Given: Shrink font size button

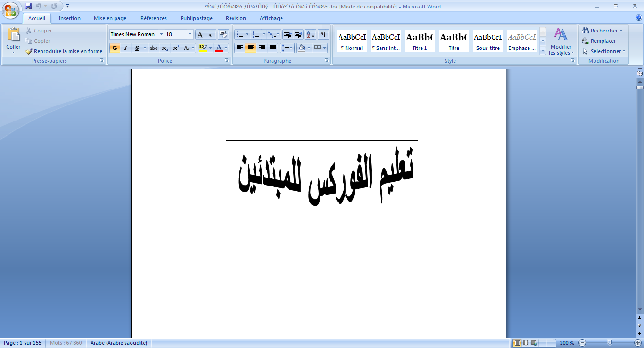Looking at the screenshot, I should [211, 34].
